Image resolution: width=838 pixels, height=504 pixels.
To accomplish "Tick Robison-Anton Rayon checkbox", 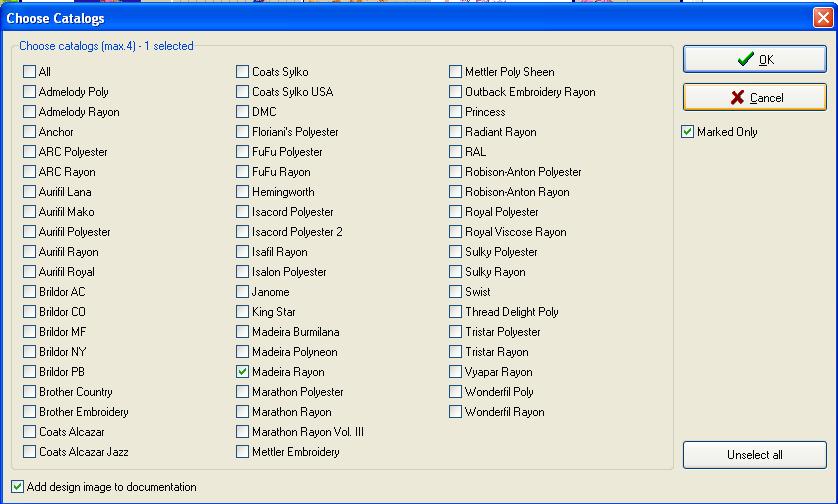I will coord(455,191).
